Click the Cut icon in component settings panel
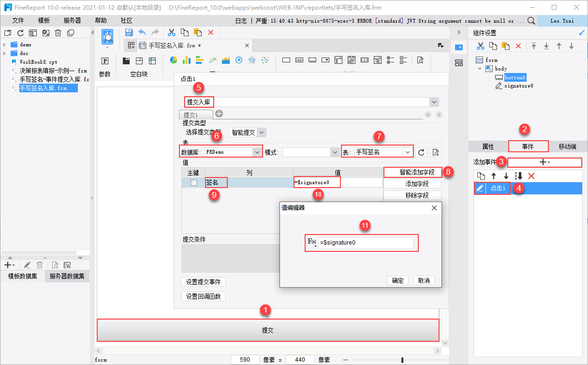Image resolution: width=588 pixels, height=365 pixels. [480, 46]
